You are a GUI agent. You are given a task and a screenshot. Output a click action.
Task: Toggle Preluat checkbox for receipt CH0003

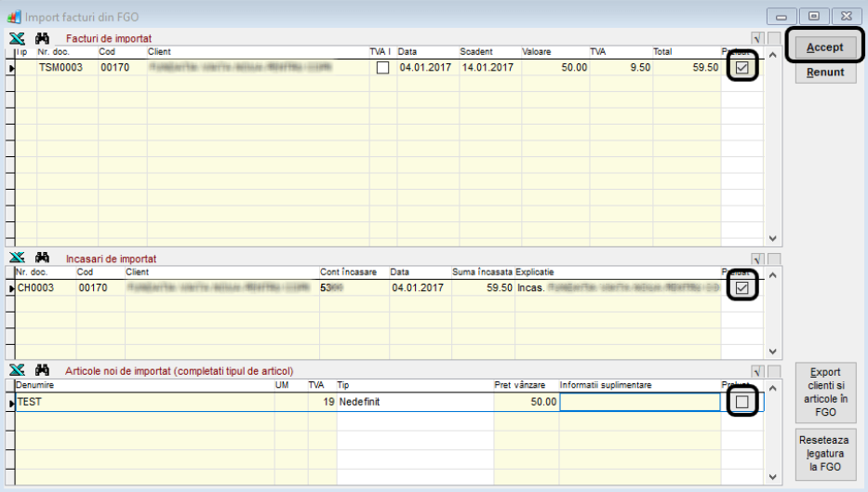point(741,288)
